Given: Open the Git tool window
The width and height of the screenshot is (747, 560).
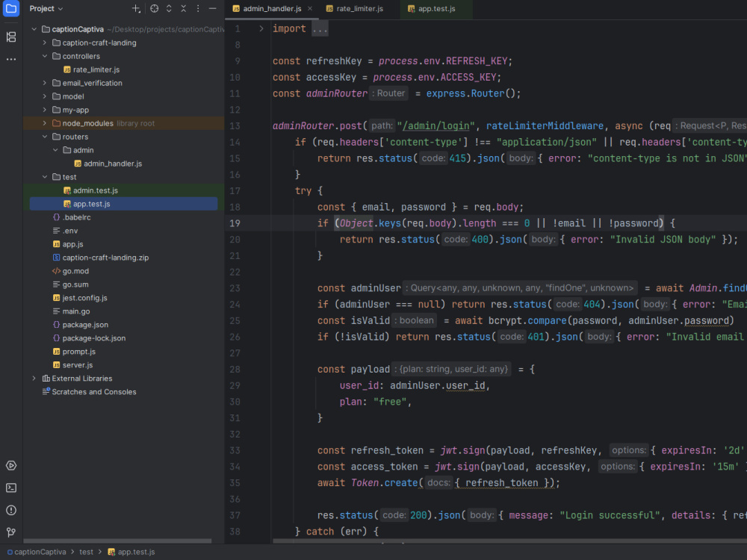Looking at the screenshot, I should (x=11, y=532).
